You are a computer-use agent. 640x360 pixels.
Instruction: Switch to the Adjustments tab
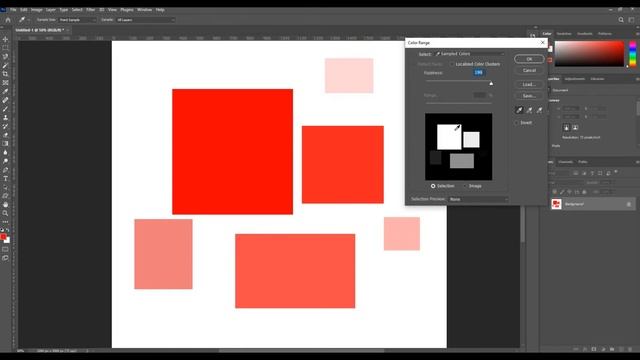575,79
